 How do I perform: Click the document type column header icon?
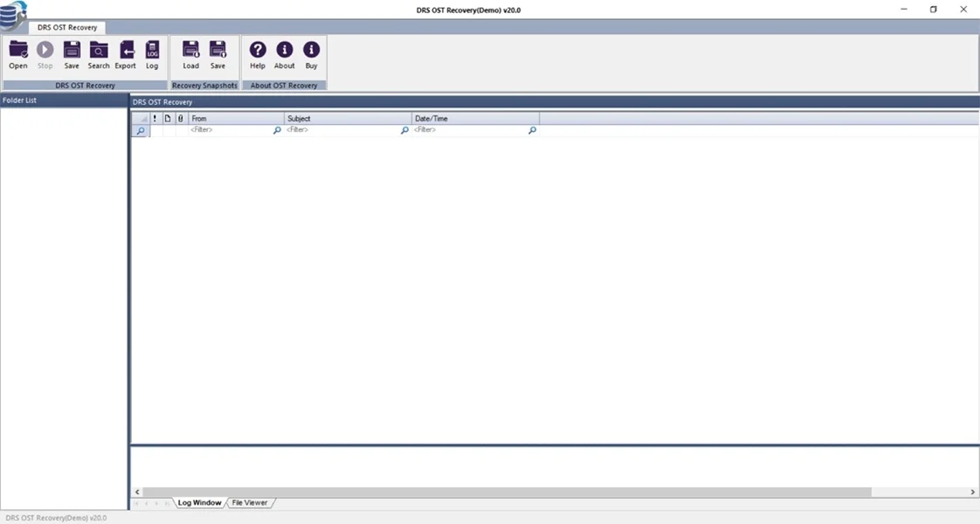(x=168, y=118)
